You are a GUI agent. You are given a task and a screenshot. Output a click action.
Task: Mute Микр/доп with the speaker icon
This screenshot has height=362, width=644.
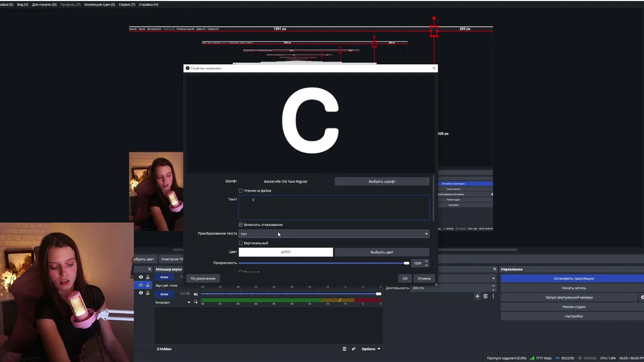(196, 294)
